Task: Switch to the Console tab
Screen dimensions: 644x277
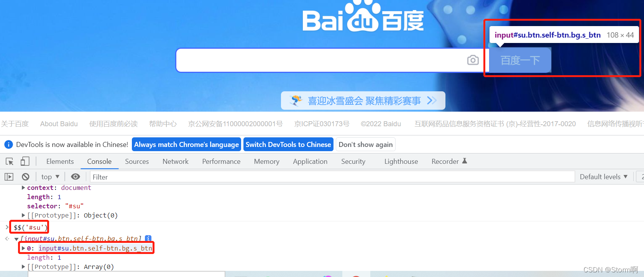Action: (x=99, y=162)
